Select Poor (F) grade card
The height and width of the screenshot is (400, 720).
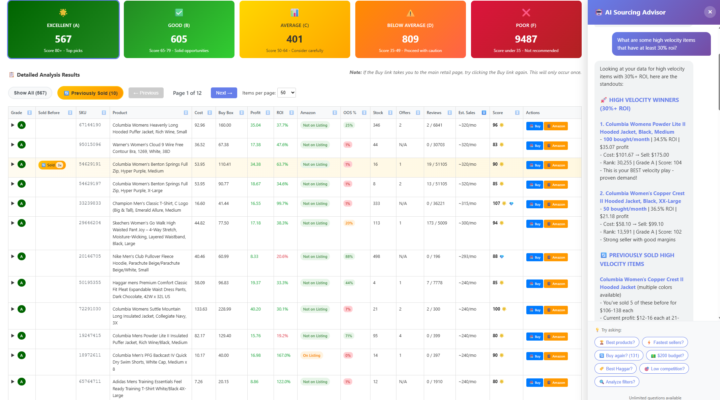click(526, 29)
